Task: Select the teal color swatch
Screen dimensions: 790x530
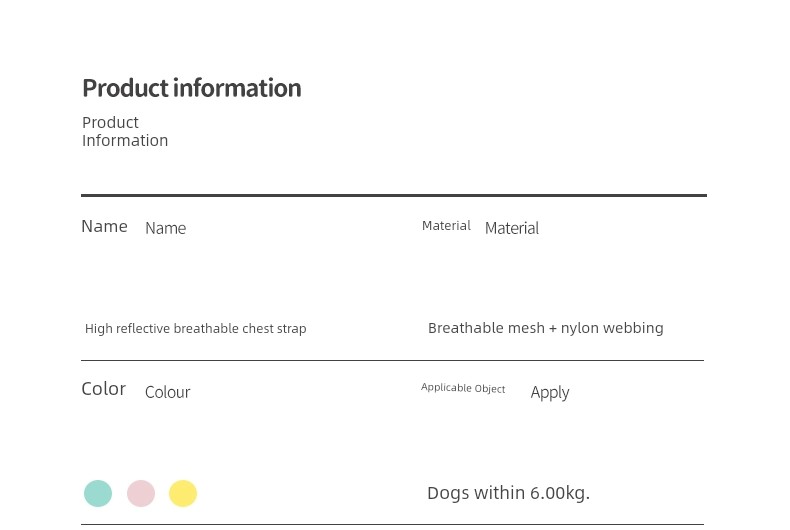Action: click(98, 493)
